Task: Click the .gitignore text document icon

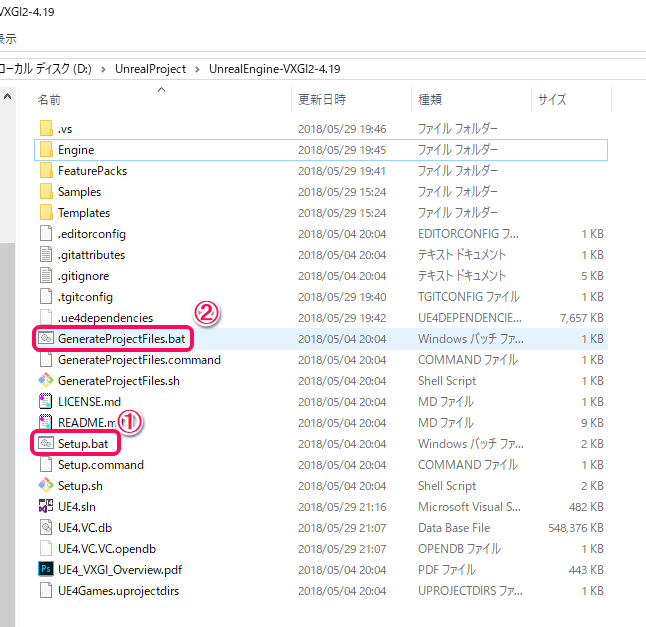Action: (46, 276)
